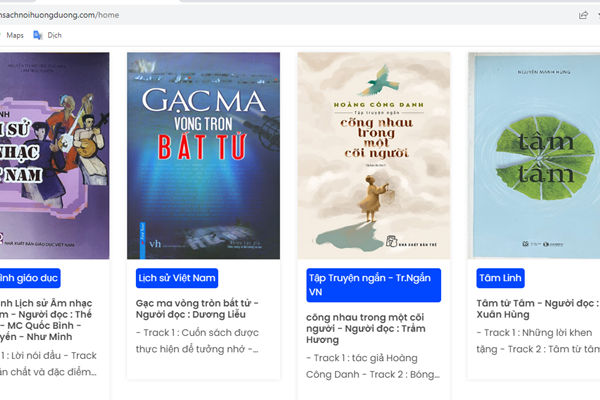Open the Dịch bookmark
Screen dimensions: 600x400
tap(47, 35)
